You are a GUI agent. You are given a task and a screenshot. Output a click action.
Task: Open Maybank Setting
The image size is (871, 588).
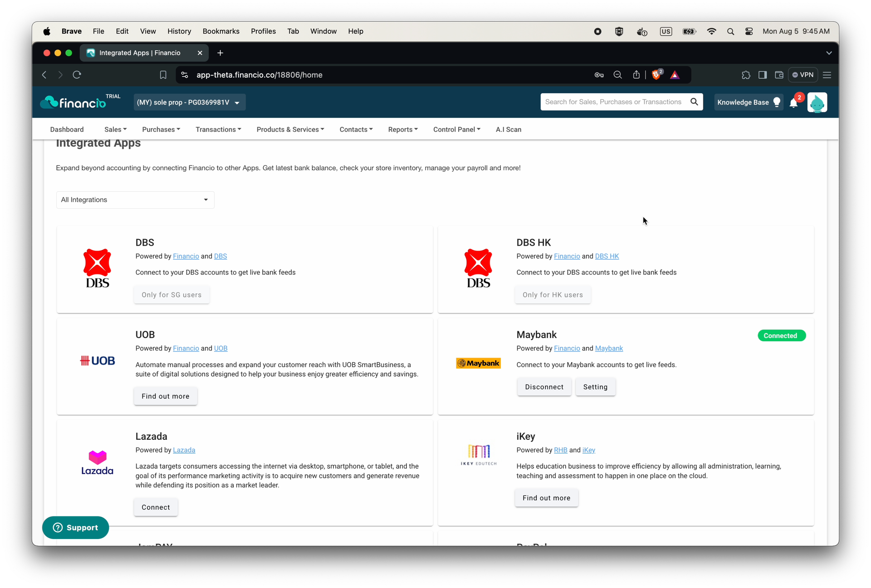tap(595, 387)
